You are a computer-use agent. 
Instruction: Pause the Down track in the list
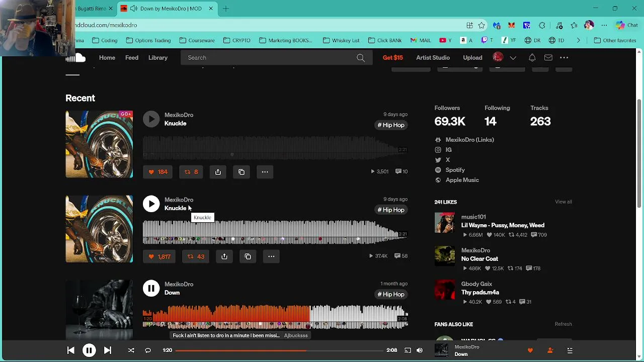tap(151, 288)
